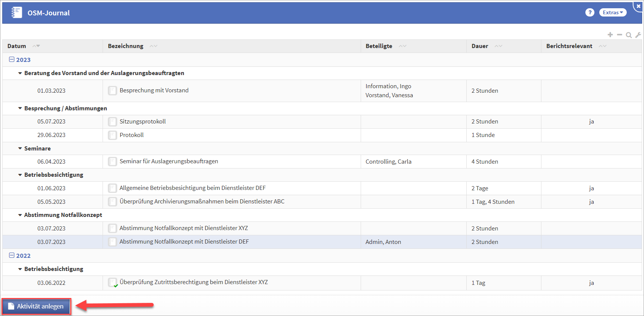Sort by the Datum column header

point(17,46)
